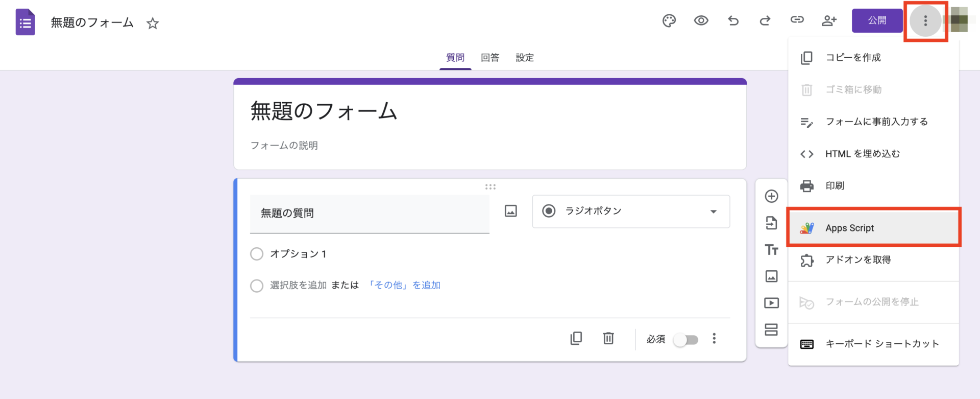Click the redo arrow icon
This screenshot has height=399, width=980.
click(765, 20)
